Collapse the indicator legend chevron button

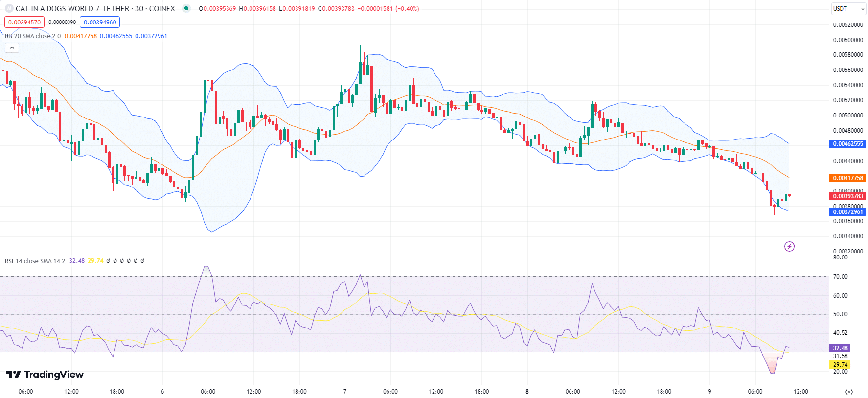point(12,47)
